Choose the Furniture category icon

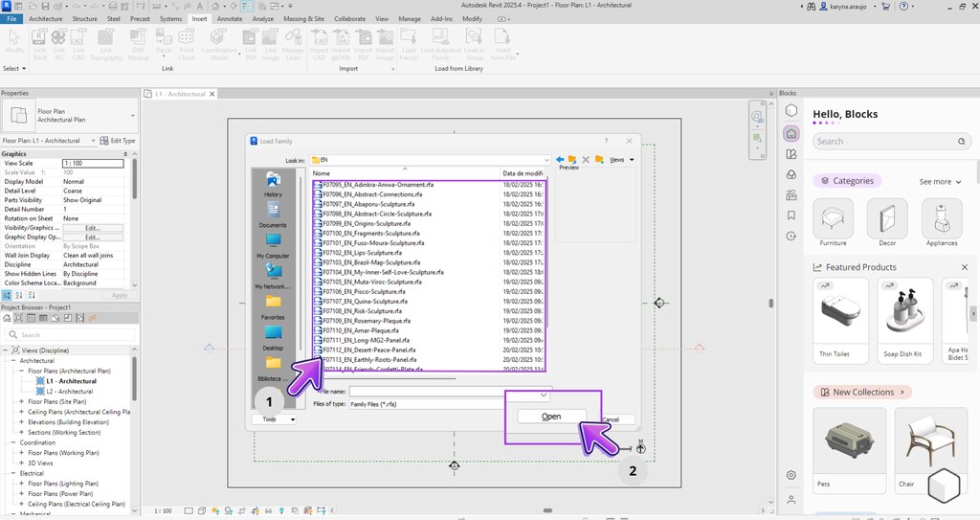(x=833, y=219)
